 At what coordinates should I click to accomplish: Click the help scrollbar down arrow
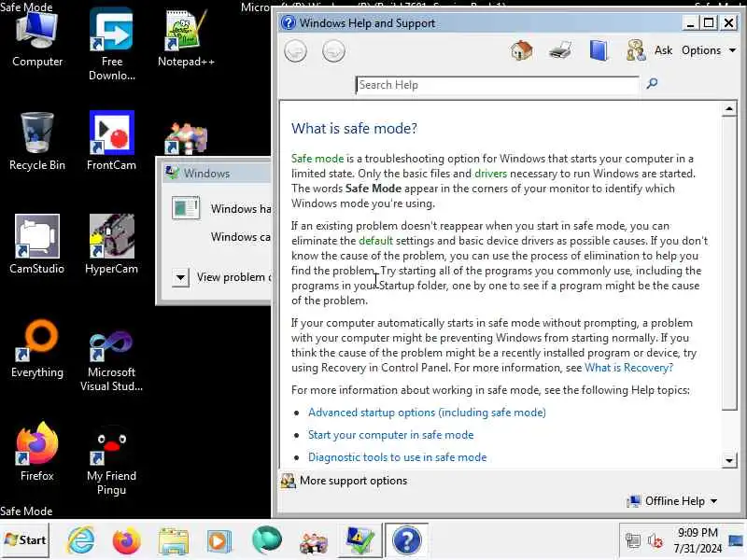point(729,460)
